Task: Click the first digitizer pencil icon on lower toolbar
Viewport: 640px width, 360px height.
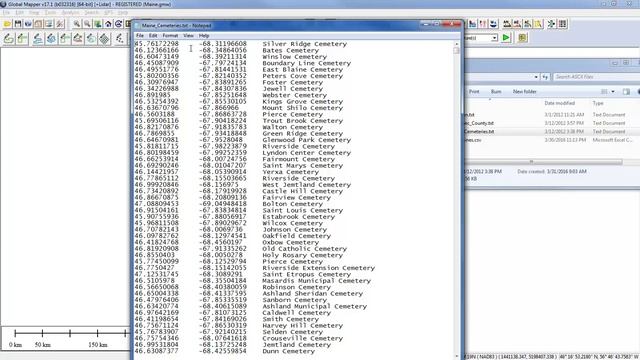Action: 9,38
